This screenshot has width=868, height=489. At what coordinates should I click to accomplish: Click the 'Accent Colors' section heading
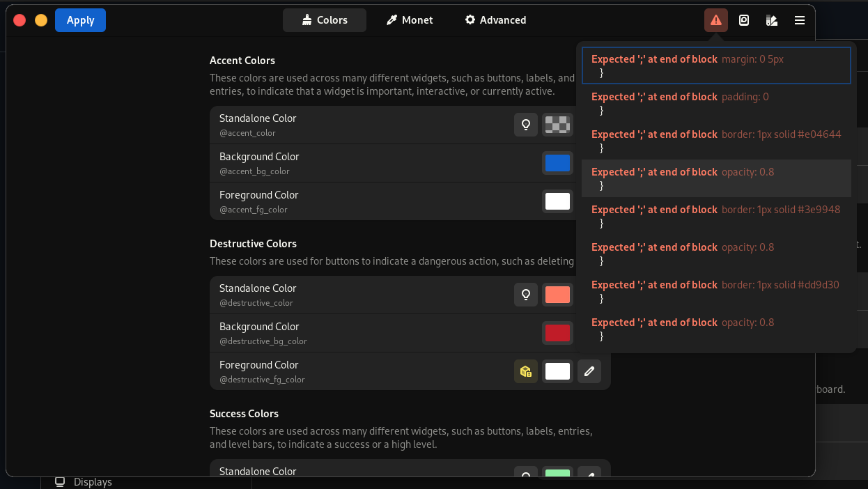coord(242,61)
